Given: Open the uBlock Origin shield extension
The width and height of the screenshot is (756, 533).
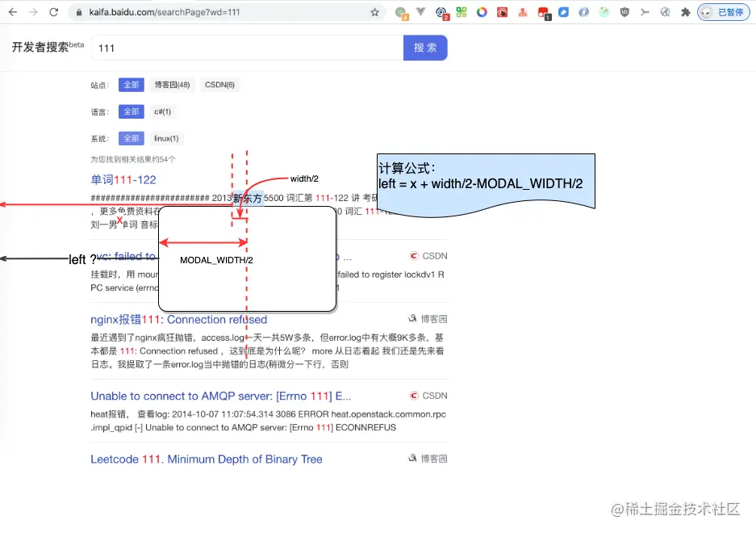Looking at the screenshot, I should pyautogui.click(x=624, y=12).
